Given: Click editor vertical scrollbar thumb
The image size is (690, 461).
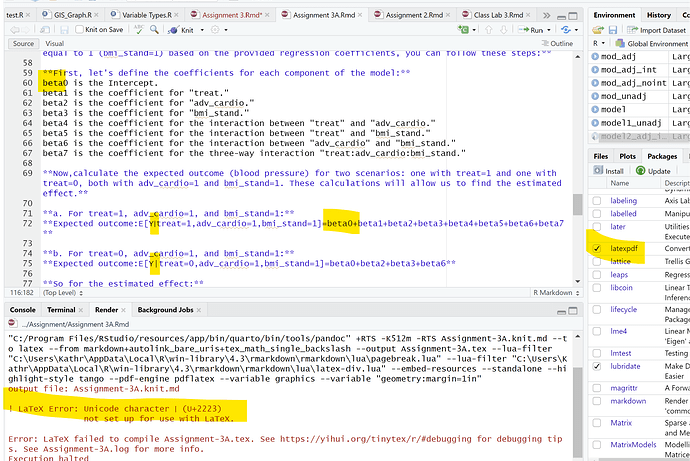Looking at the screenshot, I should [x=577, y=205].
